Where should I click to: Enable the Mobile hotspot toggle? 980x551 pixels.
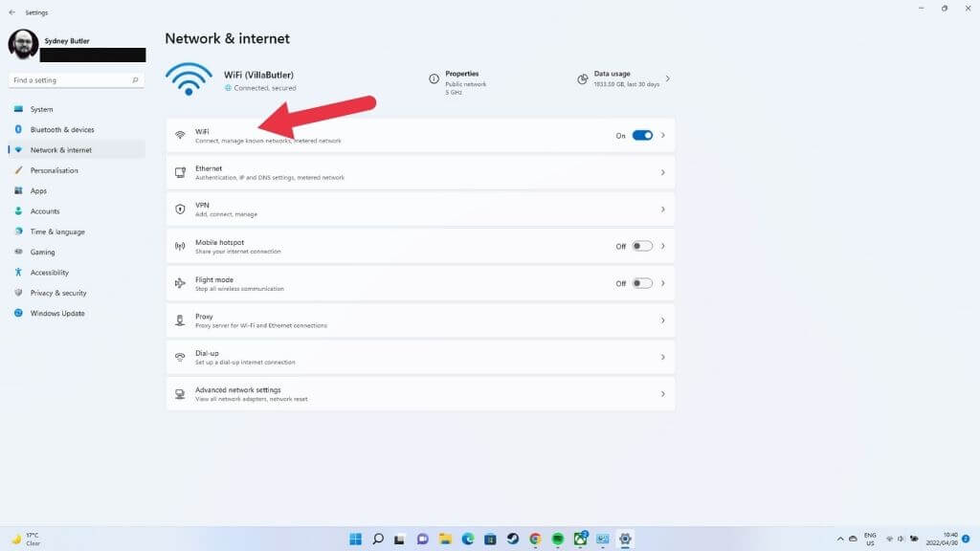[642, 246]
